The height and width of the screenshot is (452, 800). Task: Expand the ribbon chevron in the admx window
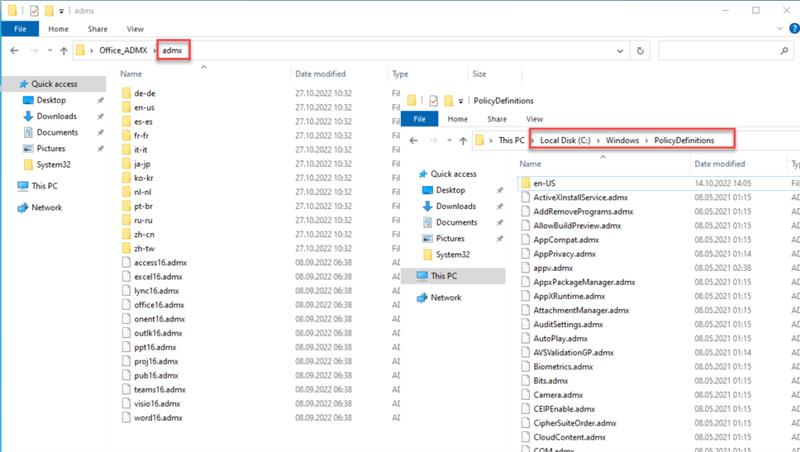780,29
